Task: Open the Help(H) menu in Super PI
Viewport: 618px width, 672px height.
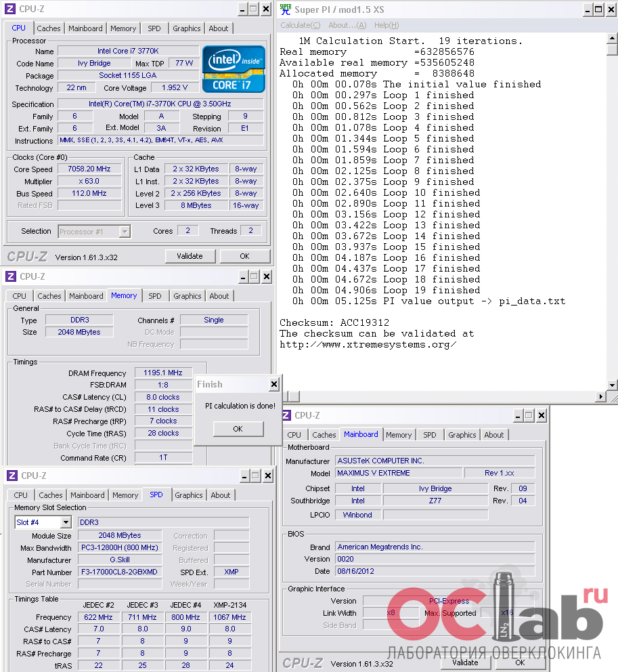Action: click(x=387, y=25)
